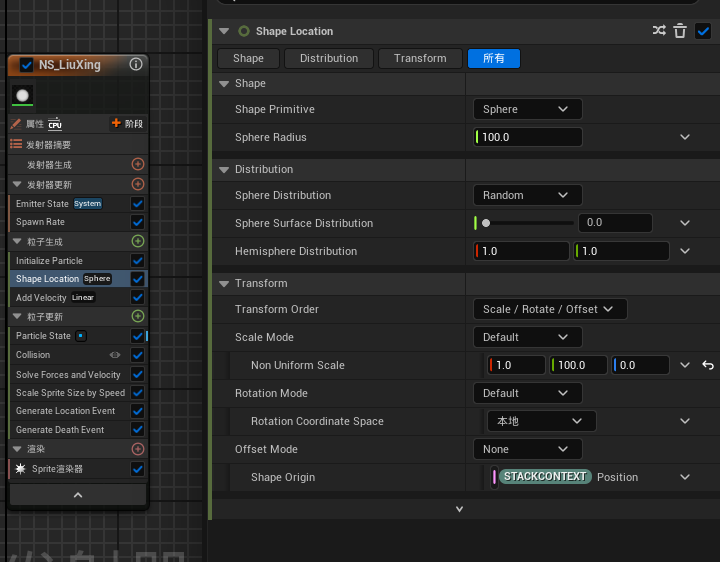
Task: Collapse the Shape category
Action: point(224,84)
